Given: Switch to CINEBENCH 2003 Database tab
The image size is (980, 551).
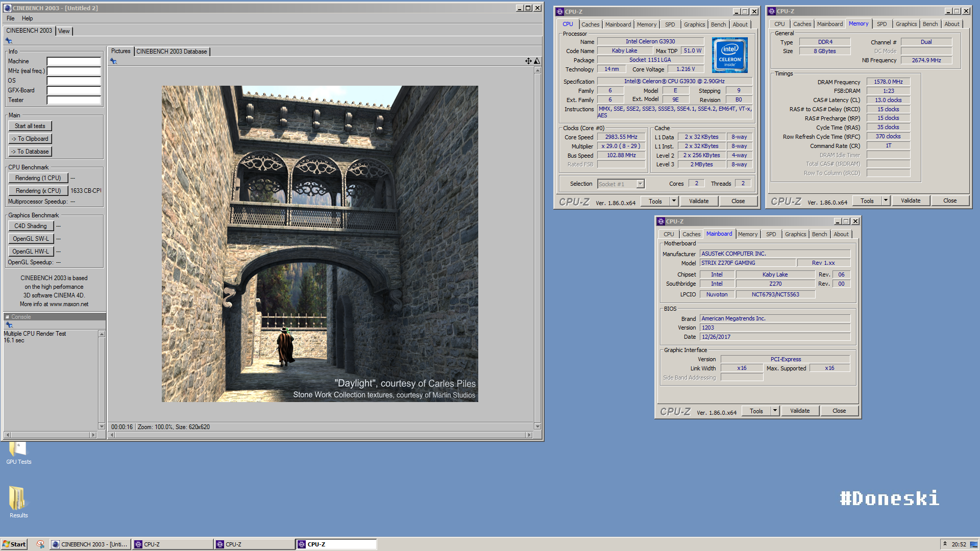Looking at the screenshot, I should click(x=171, y=52).
